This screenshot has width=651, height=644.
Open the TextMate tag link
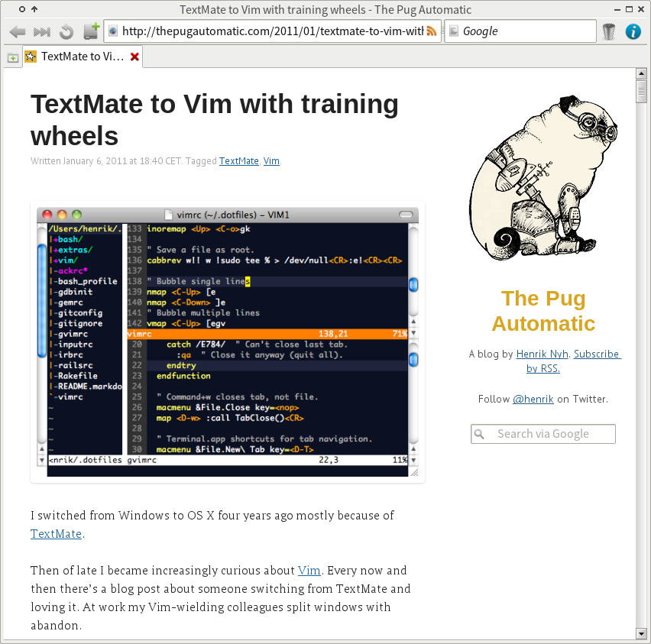pyautogui.click(x=238, y=161)
